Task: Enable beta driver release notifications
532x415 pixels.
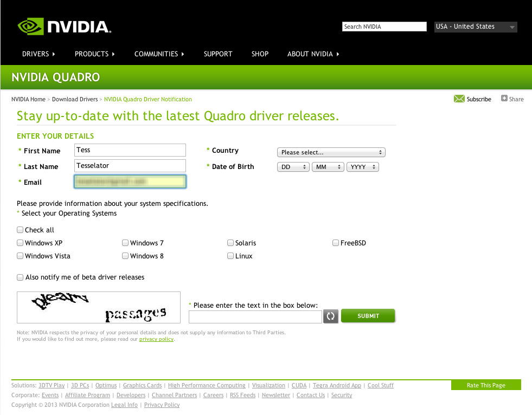Action: 20,277
